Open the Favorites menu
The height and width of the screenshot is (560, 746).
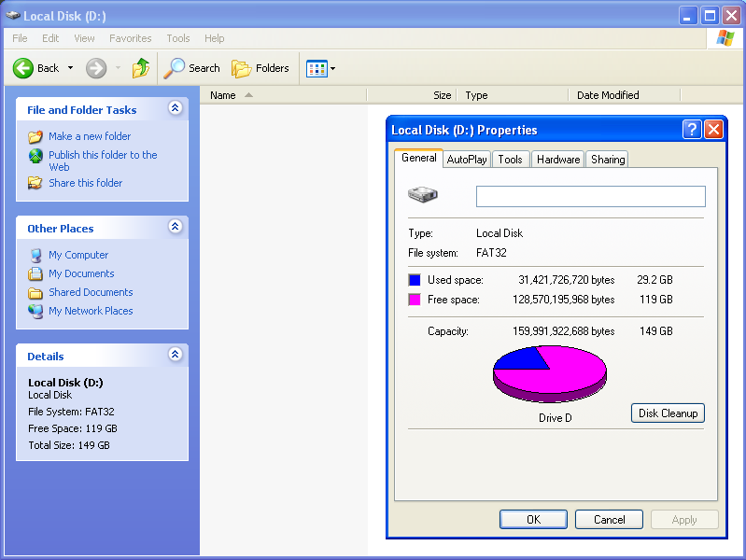pyautogui.click(x=130, y=38)
